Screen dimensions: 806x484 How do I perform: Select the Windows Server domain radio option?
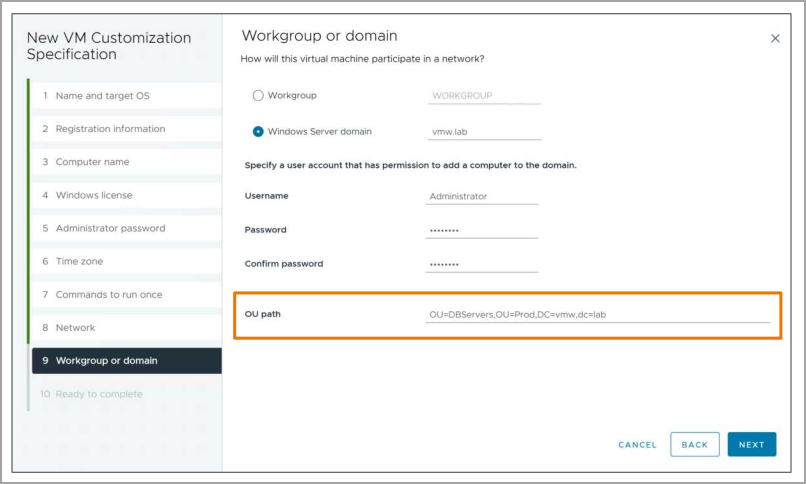(x=258, y=132)
